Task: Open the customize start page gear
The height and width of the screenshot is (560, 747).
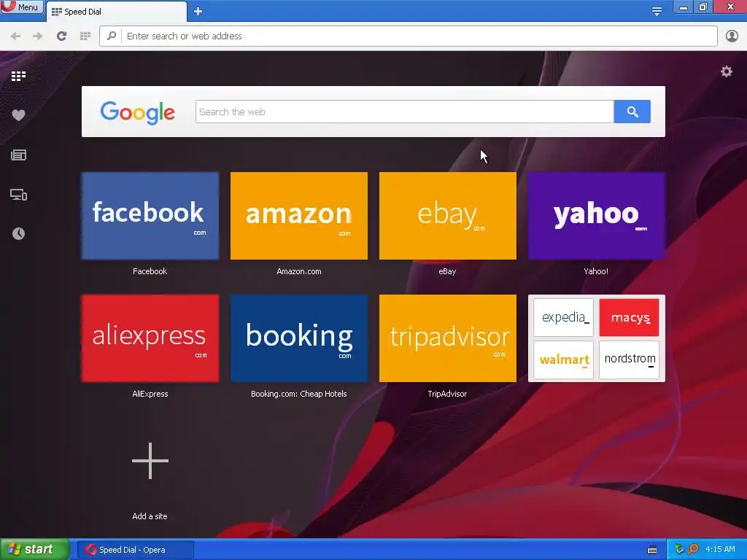Action: pos(726,72)
